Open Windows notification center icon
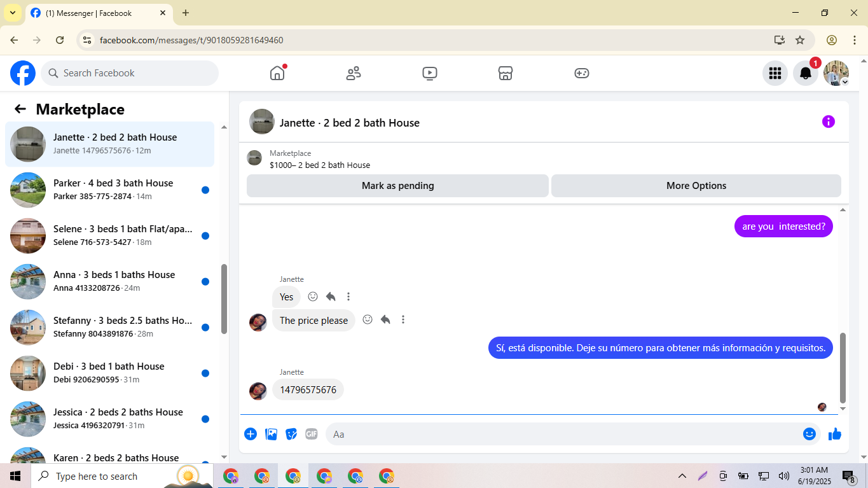Image resolution: width=868 pixels, height=488 pixels. (x=849, y=476)
